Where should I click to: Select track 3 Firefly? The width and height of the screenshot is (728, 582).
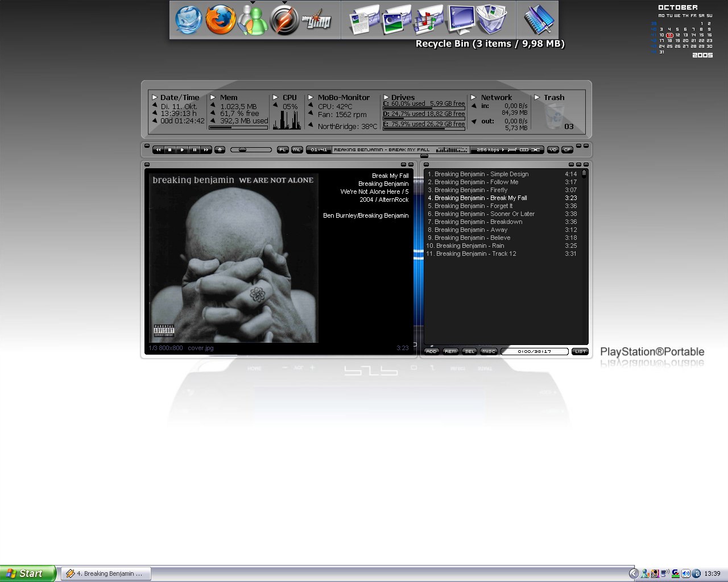coord(502,190)
